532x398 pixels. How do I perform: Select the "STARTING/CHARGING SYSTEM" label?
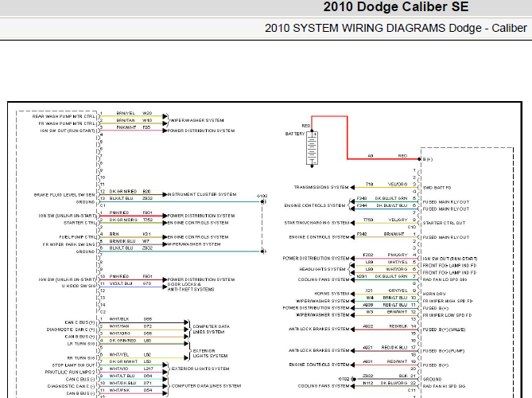coord(316,223)
